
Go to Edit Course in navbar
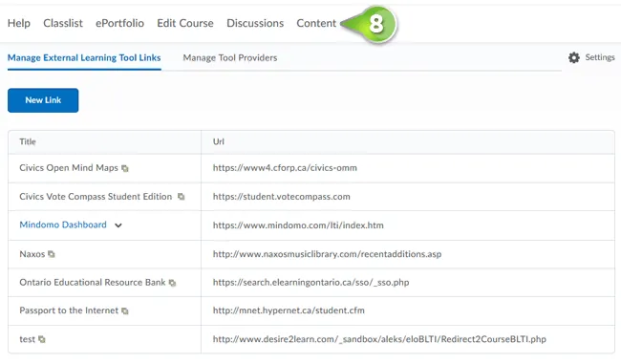185,23
